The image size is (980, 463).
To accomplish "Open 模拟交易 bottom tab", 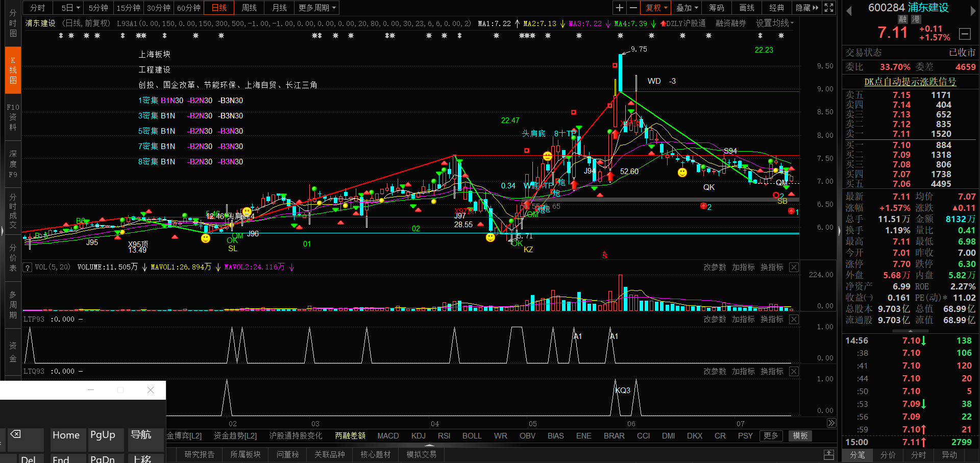I will (x=421, y=454).
